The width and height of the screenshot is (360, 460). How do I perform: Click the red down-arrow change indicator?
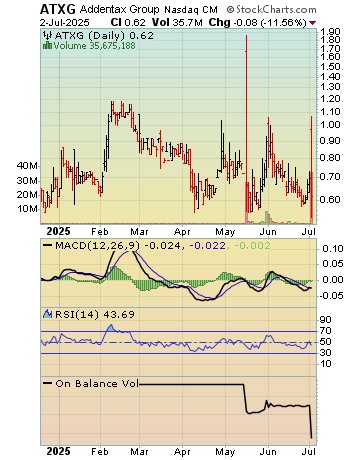(312, 23)
